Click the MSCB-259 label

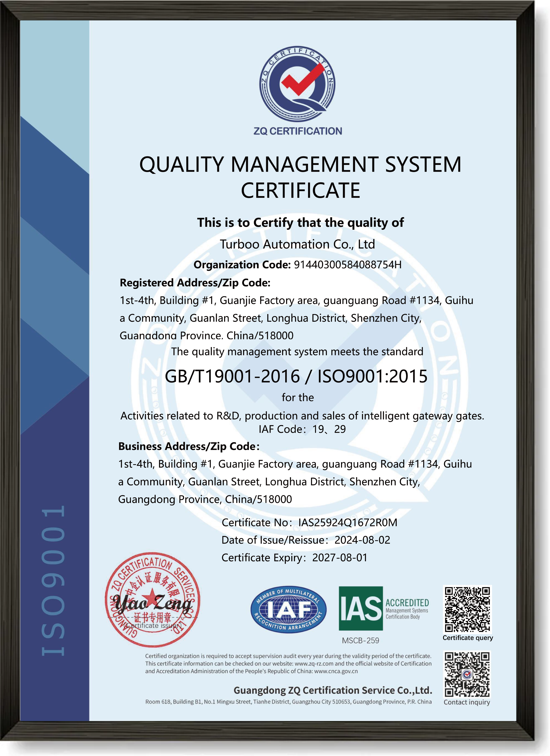coord(361,640)
